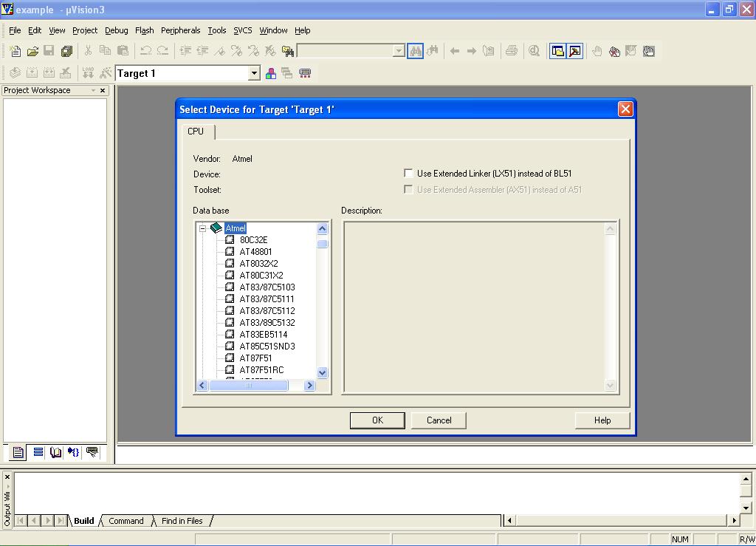
Task: Open the Debug menu
Action: coord(117,30)
